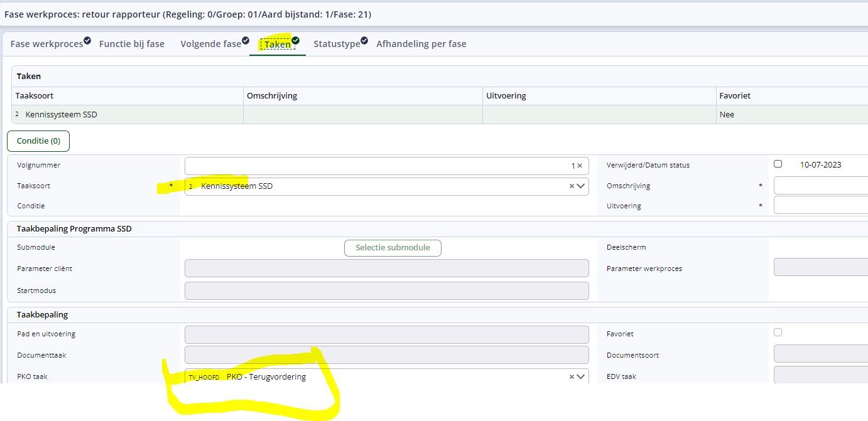Click the Favoriet column header
Image resolution: width=868 pixels, height=421 pixels.
pos(735,96)
